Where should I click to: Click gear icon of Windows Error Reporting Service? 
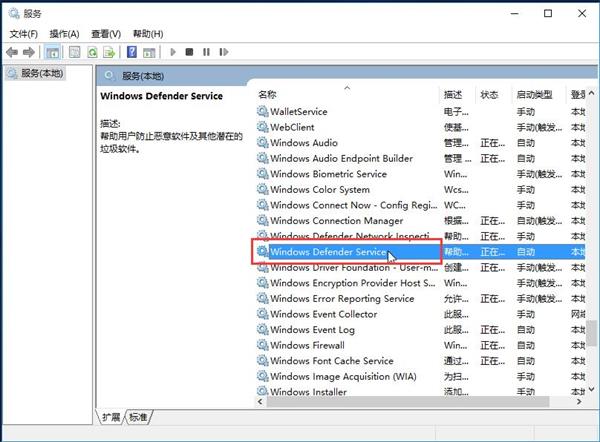tap(262, 298)
